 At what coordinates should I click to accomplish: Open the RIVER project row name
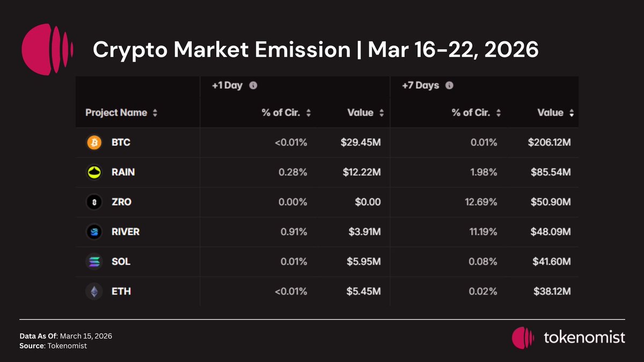click(125, 232)
